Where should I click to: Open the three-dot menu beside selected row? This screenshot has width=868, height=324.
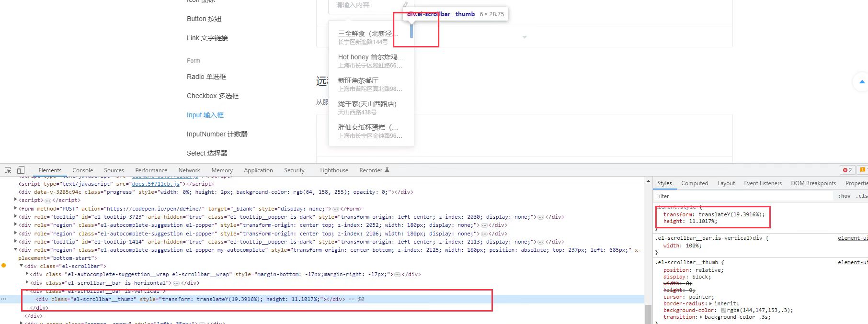point(3,299)
